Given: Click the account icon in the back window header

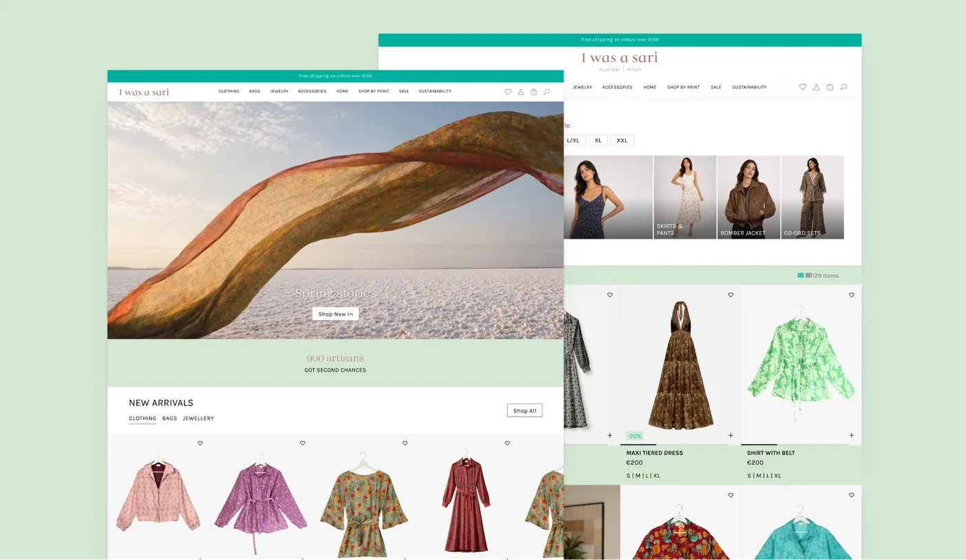Looking at the screenshot, I should pos(816,87).
